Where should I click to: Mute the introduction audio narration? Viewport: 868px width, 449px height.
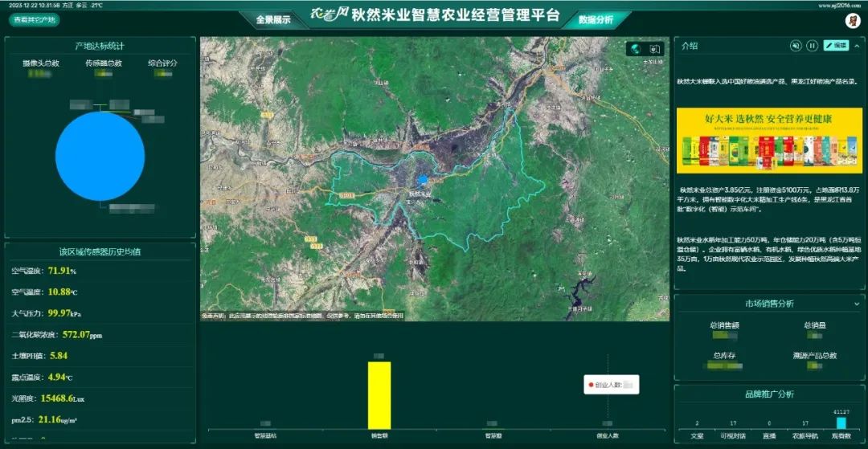click(795, 46)
